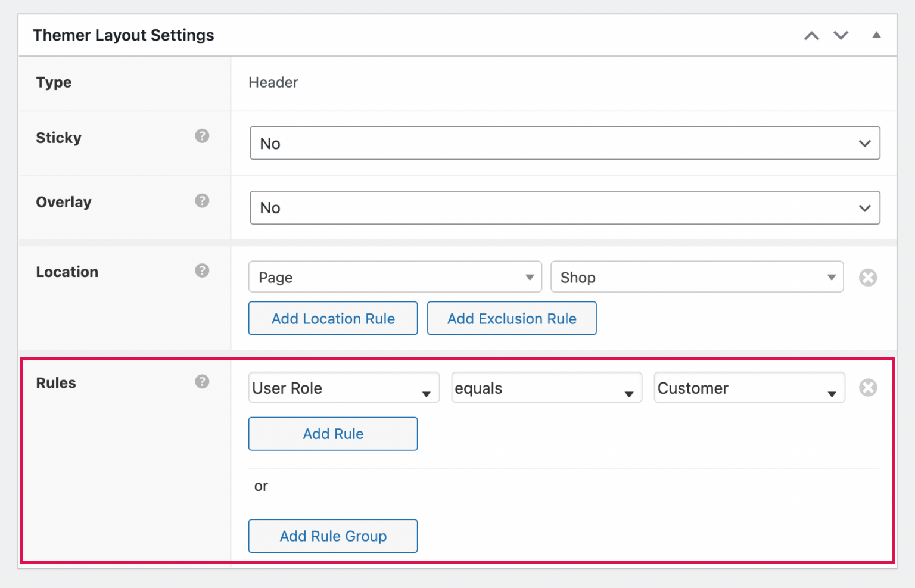
Task: Click the move panel down chevron
Action: coord(841,36)
